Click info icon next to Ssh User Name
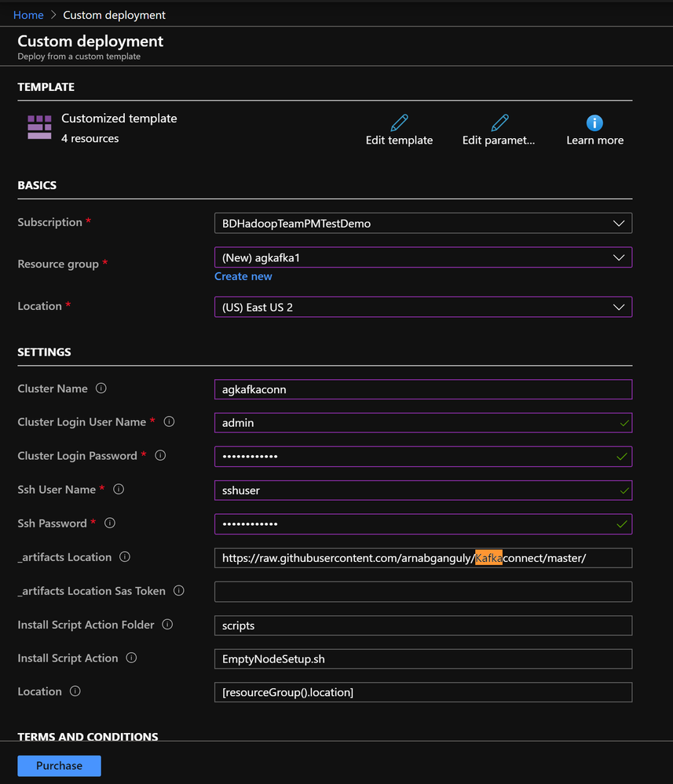The height and width of the screenshot is (784, 673). (119, 490)
